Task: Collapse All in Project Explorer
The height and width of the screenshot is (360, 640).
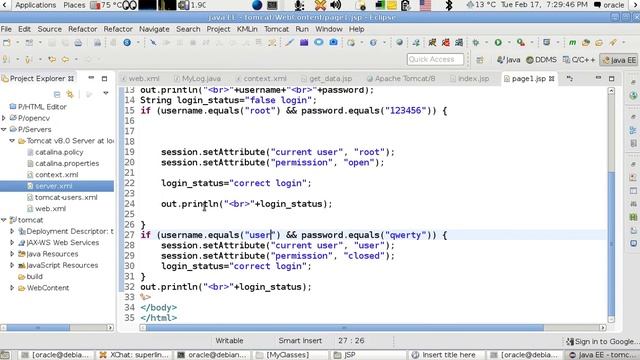Action: coord(57,94)
